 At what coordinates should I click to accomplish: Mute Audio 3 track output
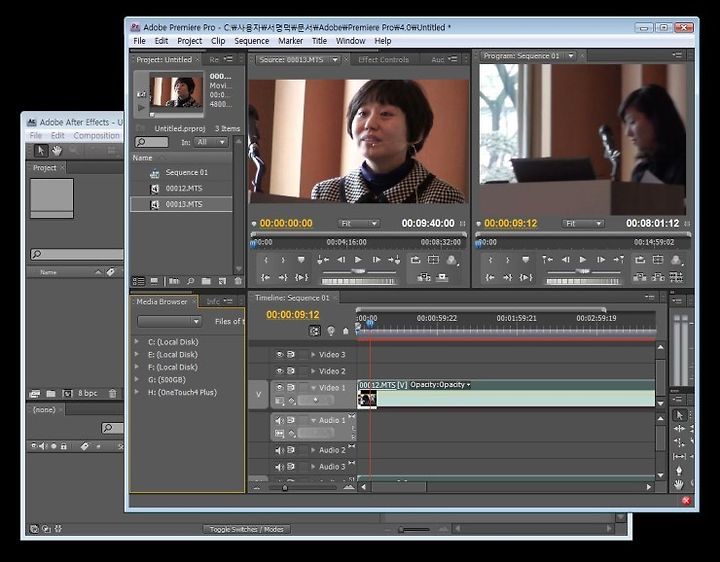[x=279, y=466]
